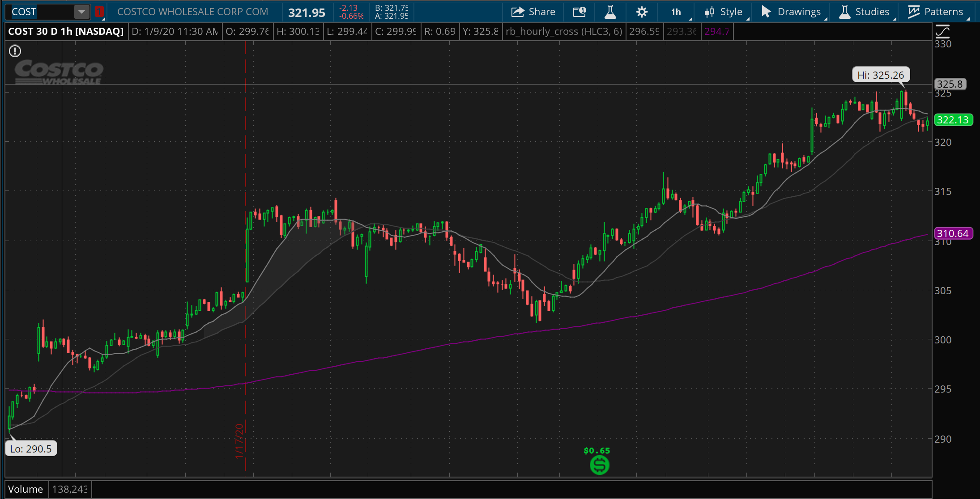
Task: Click the 321.95 last price in header
Action: (x=307, y=13)
